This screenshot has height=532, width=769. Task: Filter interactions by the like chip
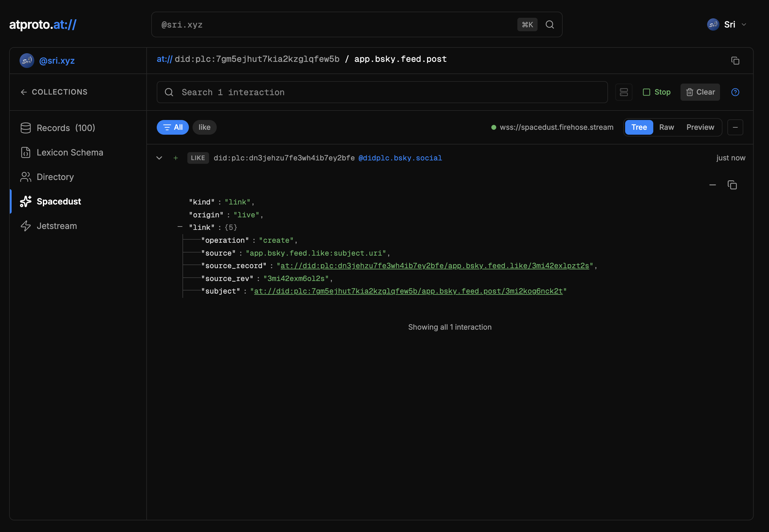click(204, 127)
